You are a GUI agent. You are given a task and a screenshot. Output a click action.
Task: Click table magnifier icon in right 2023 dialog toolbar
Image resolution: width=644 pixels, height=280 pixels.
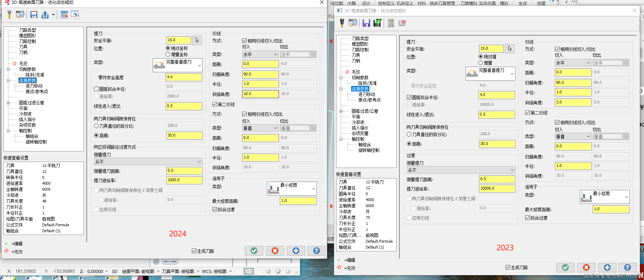tap(353, 23)
